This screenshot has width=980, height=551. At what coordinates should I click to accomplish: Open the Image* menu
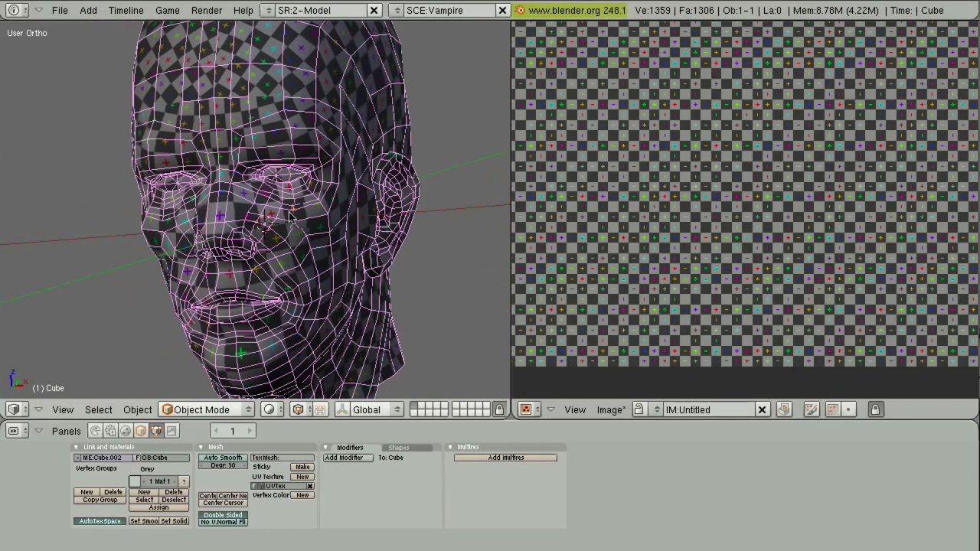tap(610, 409)
